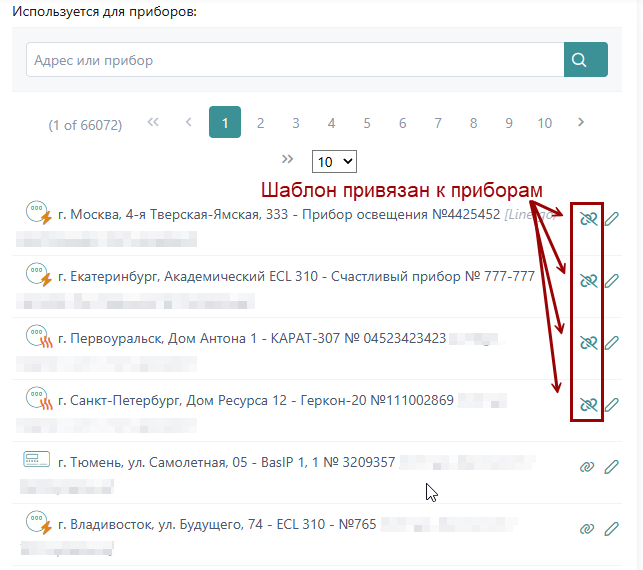
Task: Jump to last page with double chevron
Action: click(x=288, y=159)
